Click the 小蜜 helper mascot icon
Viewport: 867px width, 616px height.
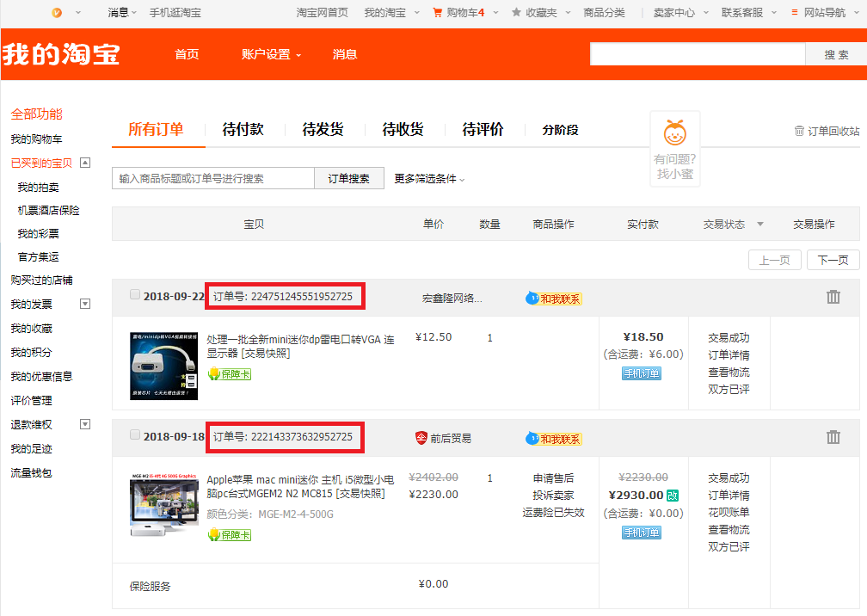click(x=674, y=132)
